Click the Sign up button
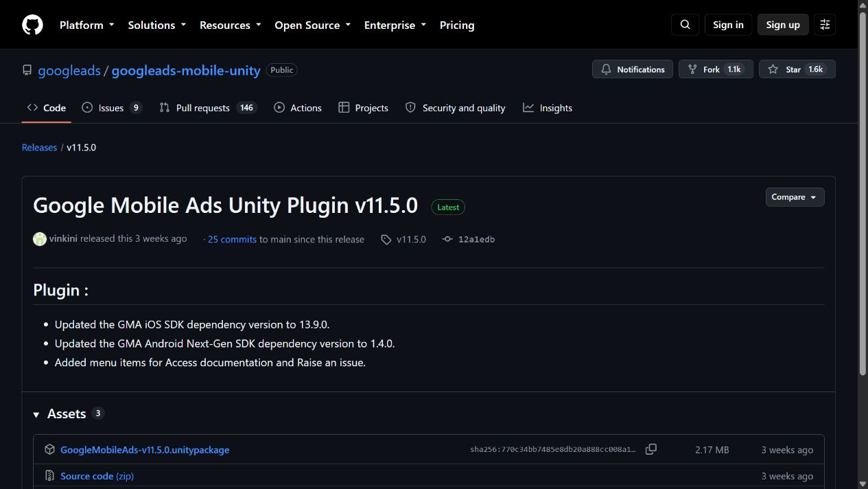868x489 pixels. tap(783, 25)
